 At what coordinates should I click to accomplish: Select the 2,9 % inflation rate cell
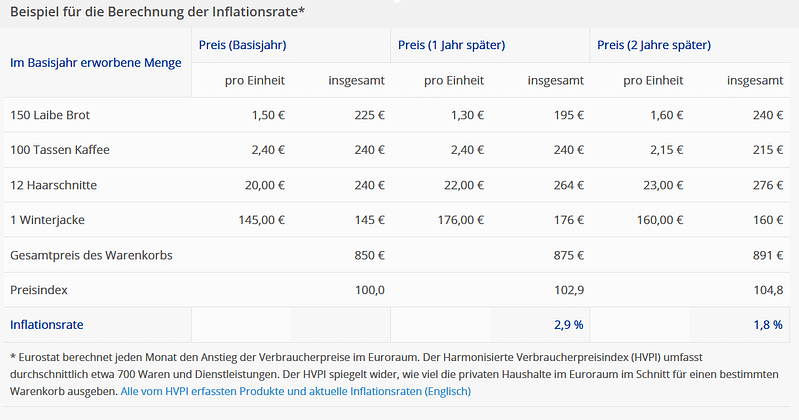[x=568, y=325]
